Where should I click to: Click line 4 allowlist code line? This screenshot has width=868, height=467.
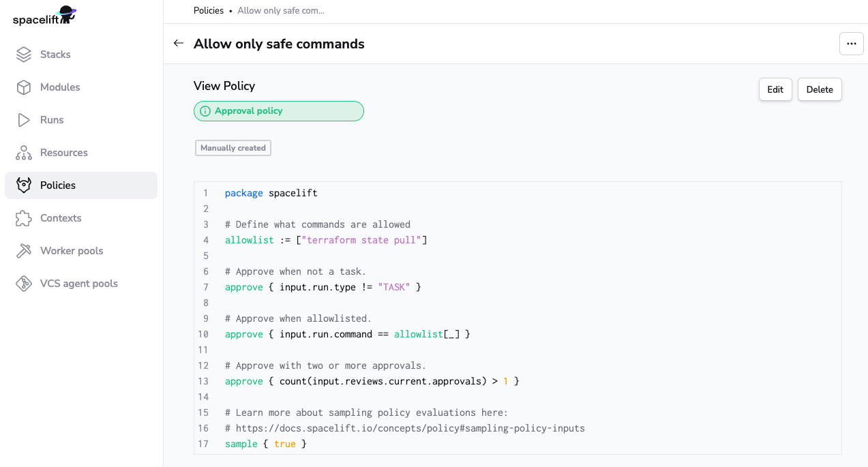tap(326, 240)
